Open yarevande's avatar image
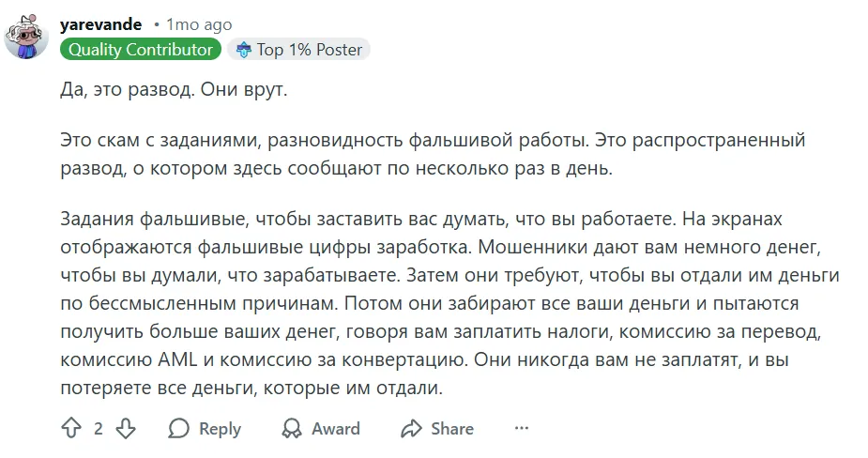The image size is (868, 458). (26, 37)
